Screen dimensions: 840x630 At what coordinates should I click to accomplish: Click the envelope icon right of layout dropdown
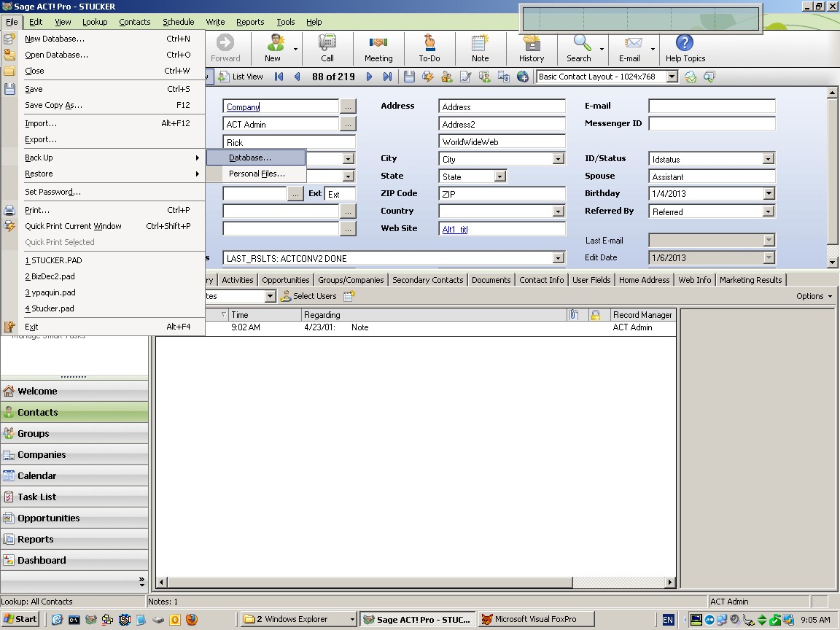coord(691,77)
